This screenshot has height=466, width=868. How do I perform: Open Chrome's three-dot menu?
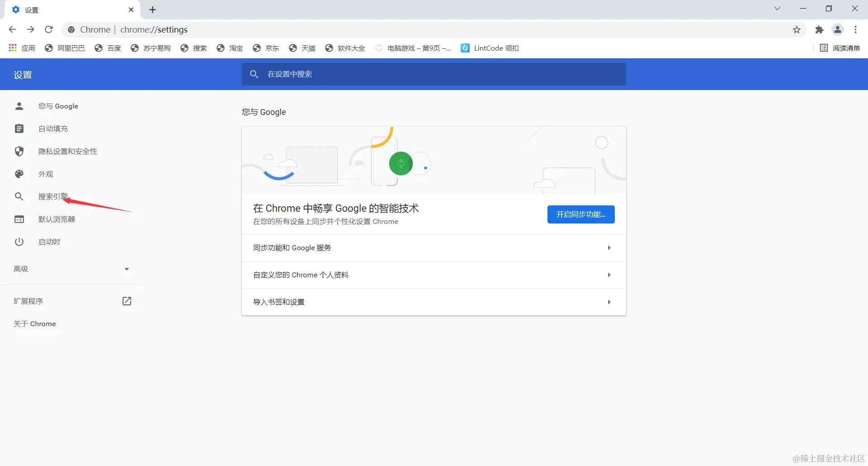pos(855,29)
